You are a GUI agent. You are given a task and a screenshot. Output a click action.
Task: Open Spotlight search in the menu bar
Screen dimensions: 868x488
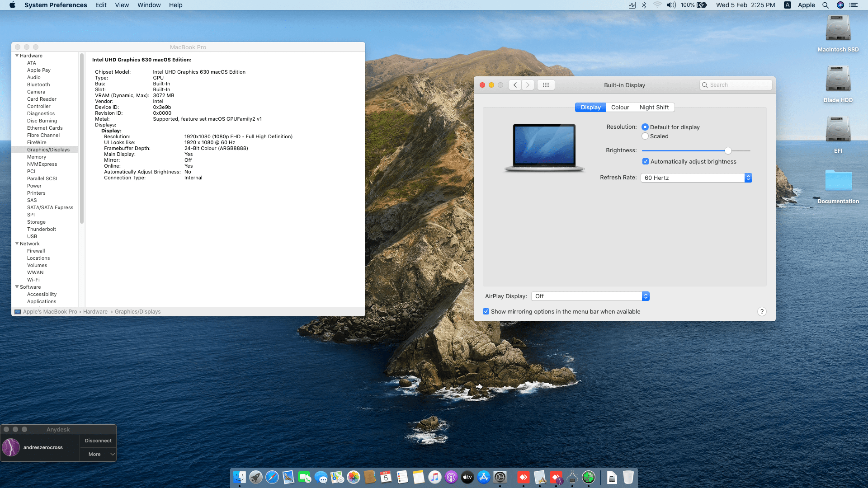coord(826,5)
